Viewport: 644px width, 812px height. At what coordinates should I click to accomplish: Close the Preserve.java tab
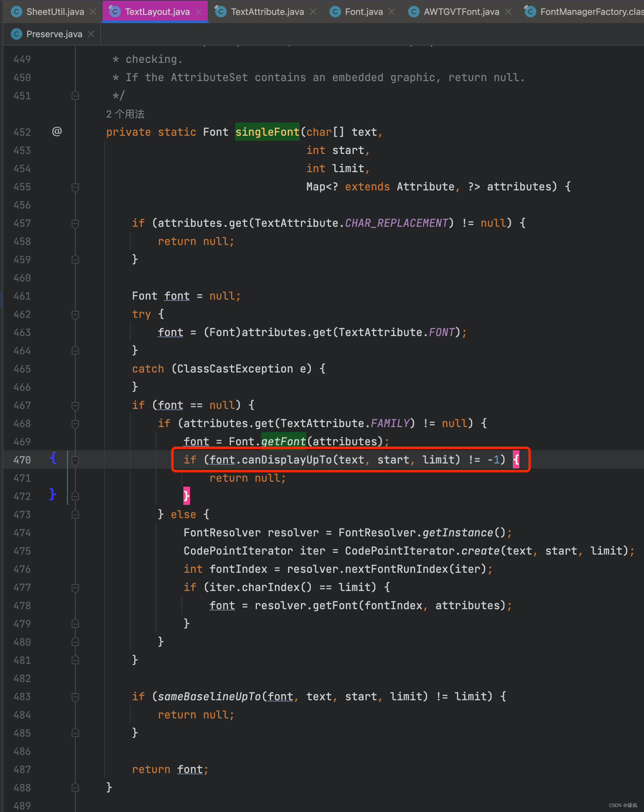pyautogui.click(x=91, y=34)
